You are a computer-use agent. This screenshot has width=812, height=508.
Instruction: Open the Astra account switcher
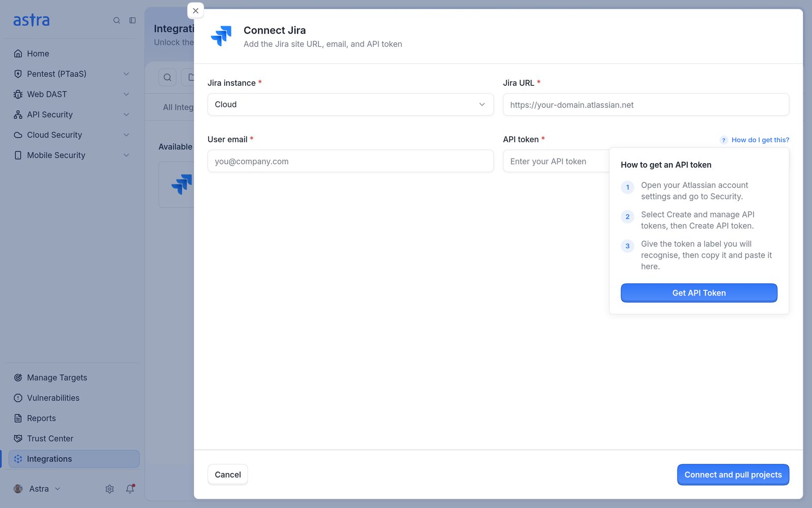[38, 489]
